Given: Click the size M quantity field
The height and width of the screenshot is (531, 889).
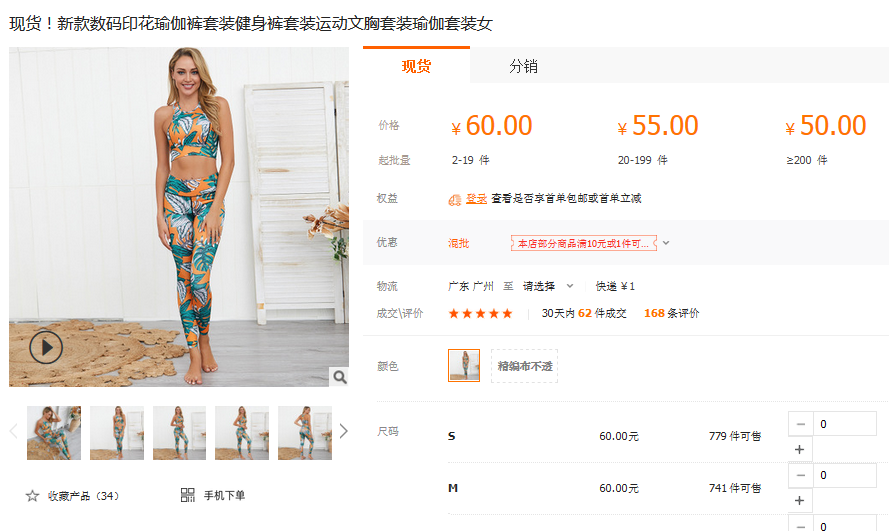Looking at the screenshot, I should (x=845, y=475).
